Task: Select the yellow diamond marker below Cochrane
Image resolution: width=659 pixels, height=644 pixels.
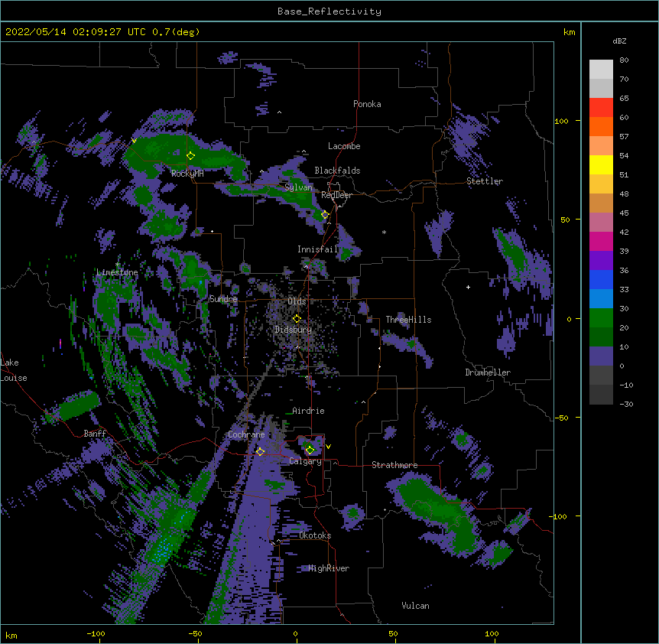Action: (260, 451)
